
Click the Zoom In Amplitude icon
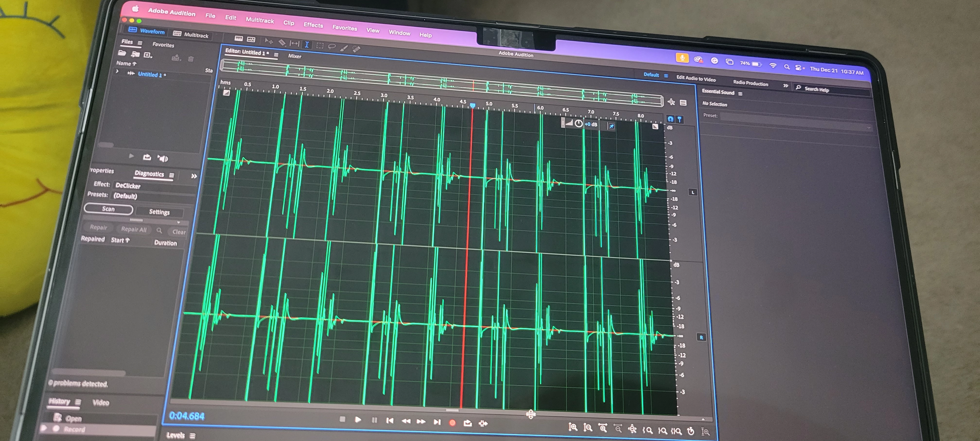[x=573, y=427]
